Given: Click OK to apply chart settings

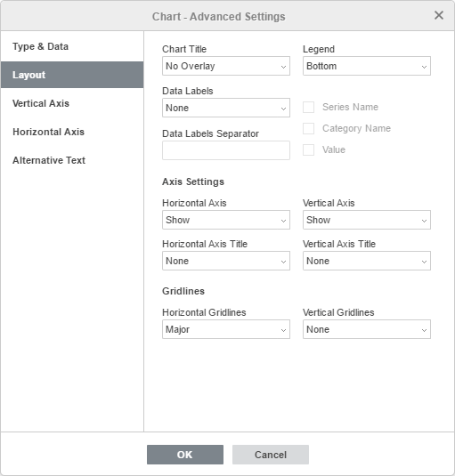Looking at the screenshot, I should tap(185, 455).
